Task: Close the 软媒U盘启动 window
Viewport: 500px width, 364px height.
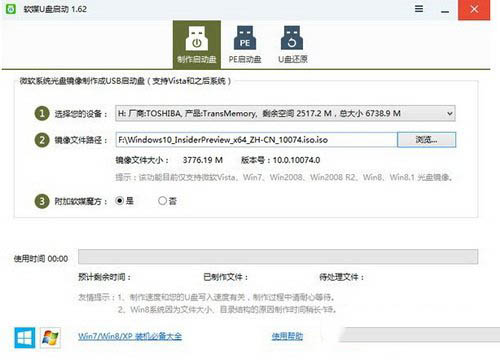Action: coord(474,10)
